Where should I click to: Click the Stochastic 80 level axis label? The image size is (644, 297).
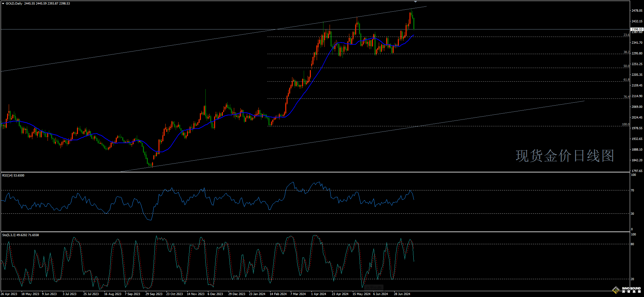click(x=632, y=244)
